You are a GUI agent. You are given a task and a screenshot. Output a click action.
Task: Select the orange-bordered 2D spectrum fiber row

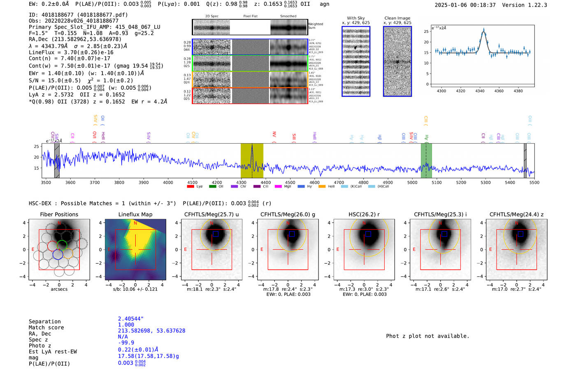tap(250, 79)
